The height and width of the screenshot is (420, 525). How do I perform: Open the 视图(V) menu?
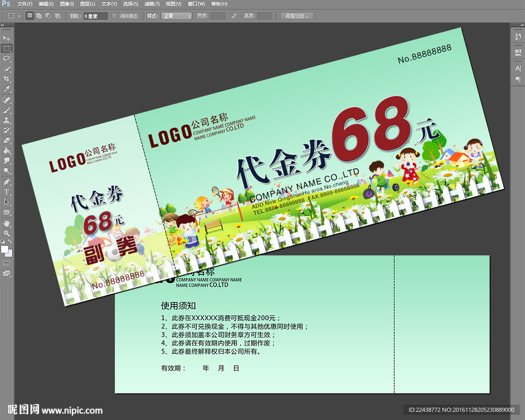(x=173, y=4)
